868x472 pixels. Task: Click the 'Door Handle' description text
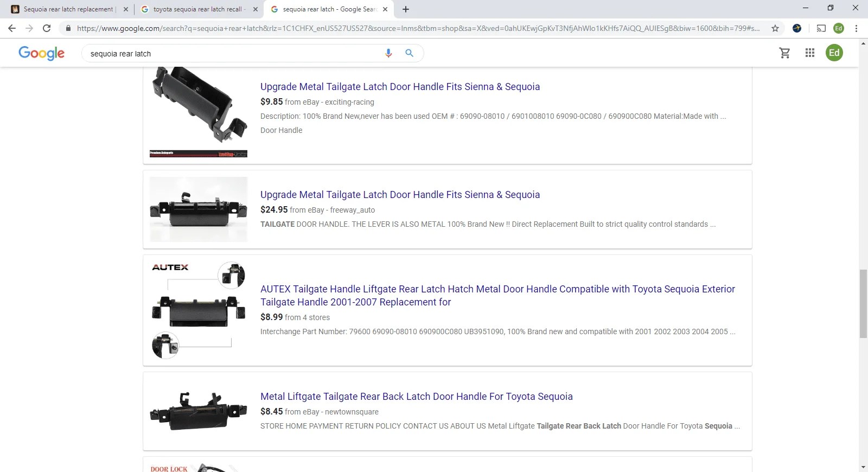(281, 130)
